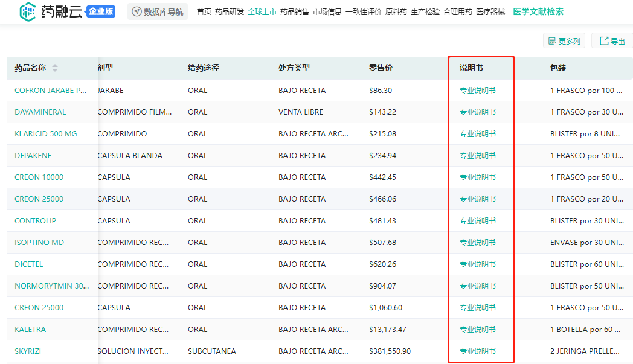Open 专业说明书 for NORMORYTMIN row
The height and width of the screenshot is (364, 633).
click(x=478, y=286)
